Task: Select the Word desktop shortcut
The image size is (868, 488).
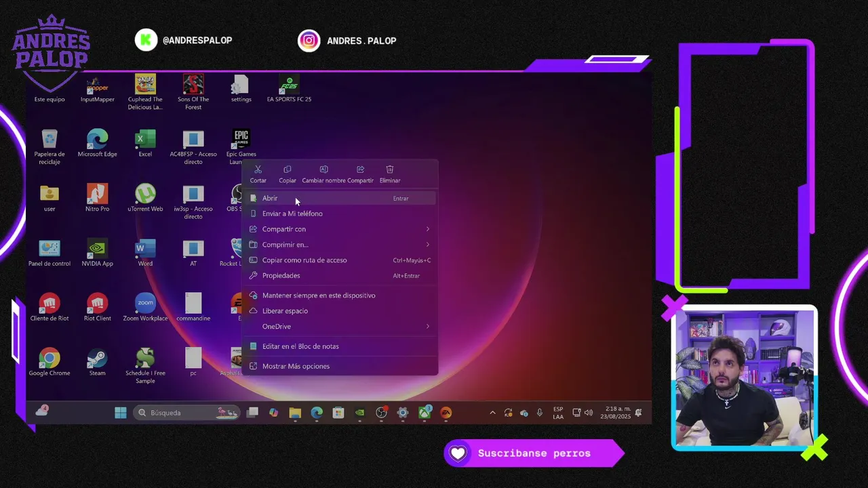Action: 145,253
